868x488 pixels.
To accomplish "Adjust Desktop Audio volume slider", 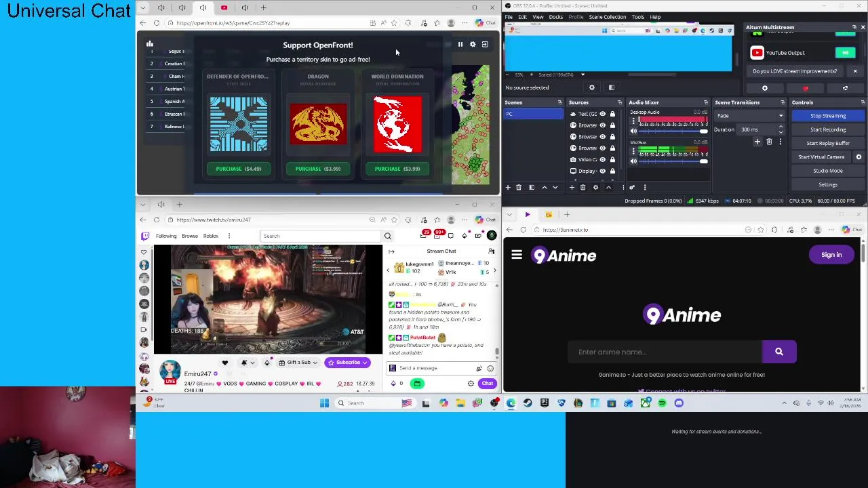I will tap(673, 130).
